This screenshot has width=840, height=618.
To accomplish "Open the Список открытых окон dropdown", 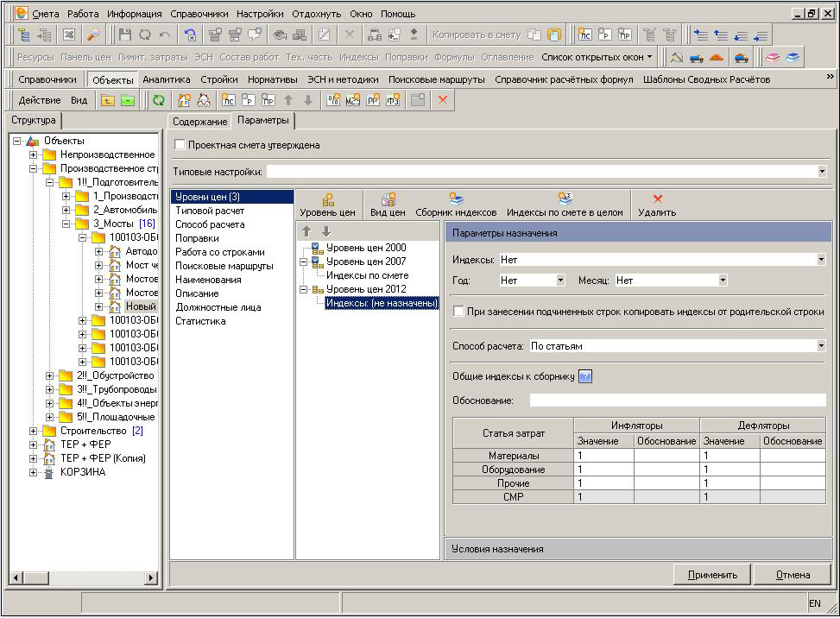I will coord(597,57).
